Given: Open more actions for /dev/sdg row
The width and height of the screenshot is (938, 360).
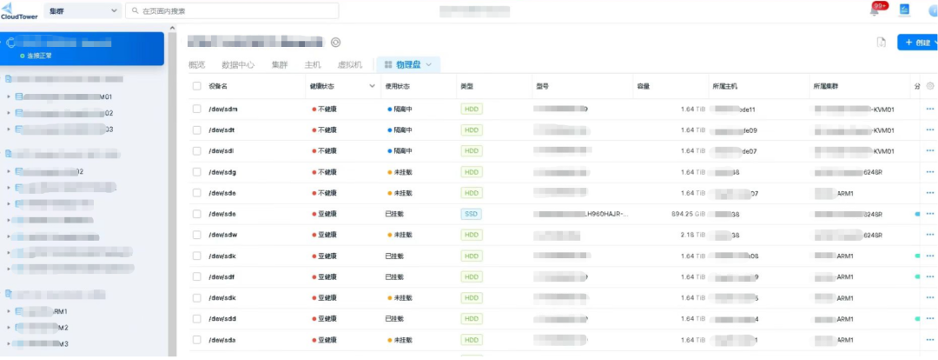Looking at the screenshot, I should 930,172.
